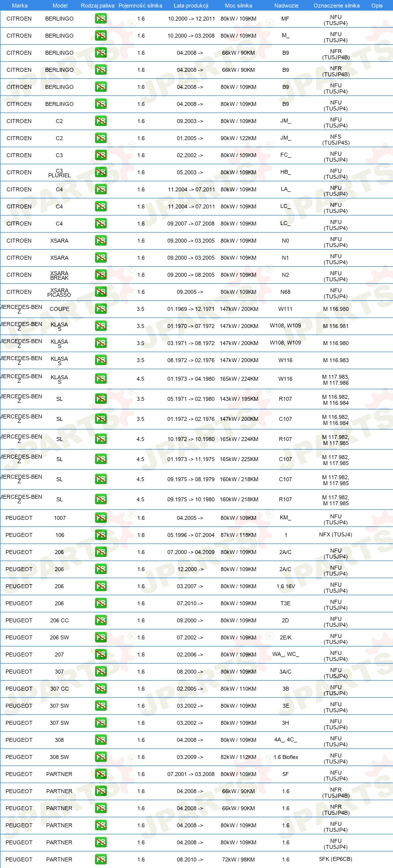Click fuel icon in C2 90kW / 122KM row
The width and height of the screenshot is (393, 868).
pyautogui.click(x=101, y=138)
